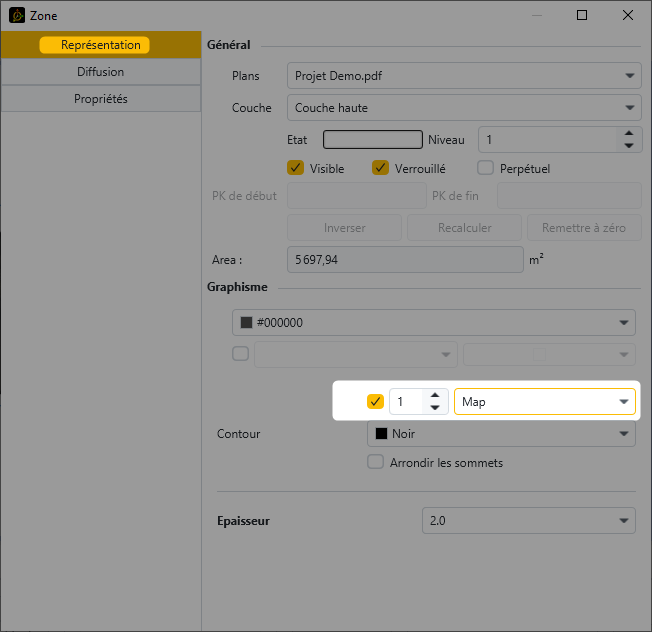The width and height of the screenshot is (652, 632).
Task: Open the Map dropdown list
Action: pyautogui.click(x=544, y=402)
